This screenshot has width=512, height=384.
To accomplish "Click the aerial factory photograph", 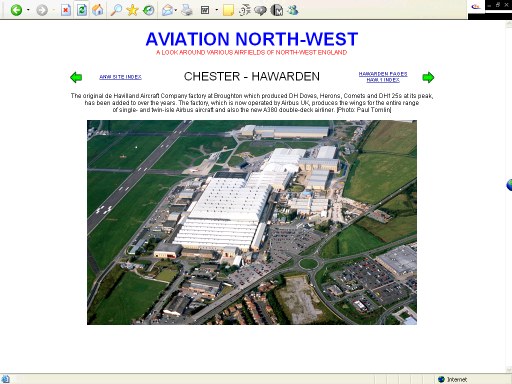I will click(252, 222).
